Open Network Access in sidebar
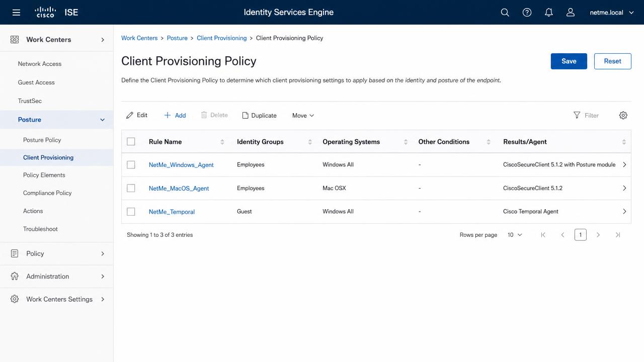644x362 pixels. pos(40,64)
